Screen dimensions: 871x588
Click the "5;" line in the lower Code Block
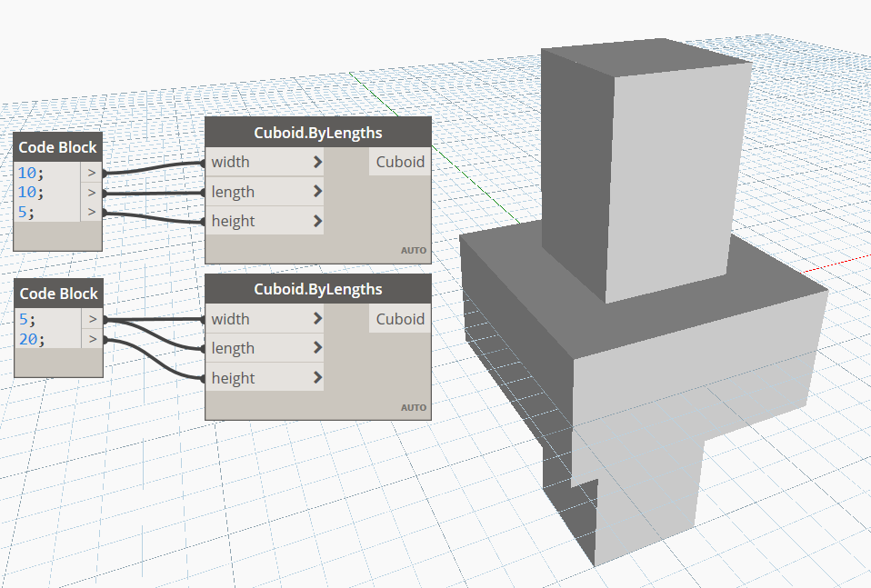27,319
